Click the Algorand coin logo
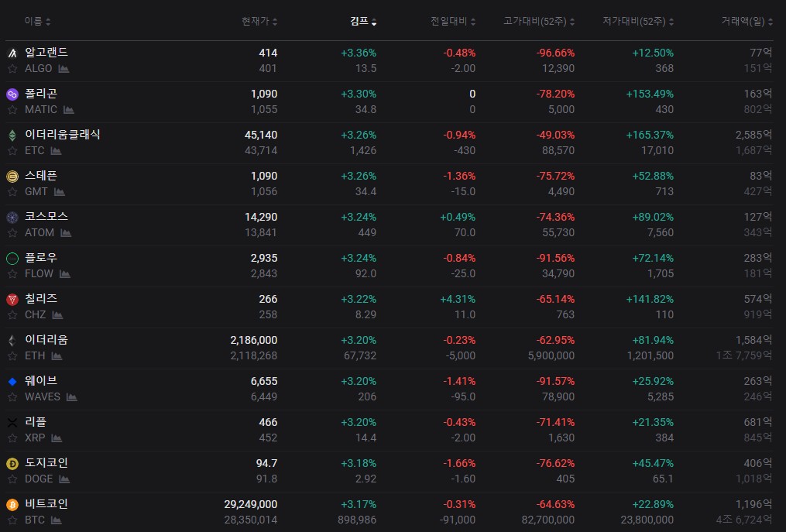Image resolution: width=786 pixels, height=532 pixels. [x=12, y=53]
